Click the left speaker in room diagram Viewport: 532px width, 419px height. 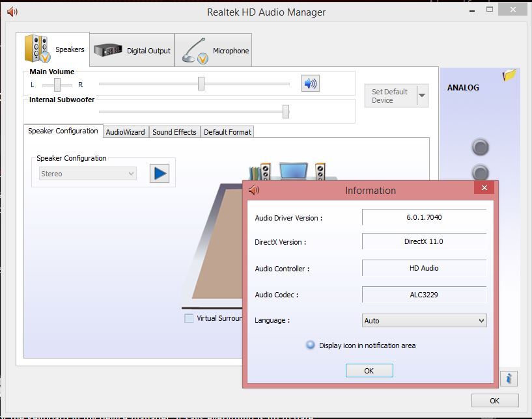[265, 172]
